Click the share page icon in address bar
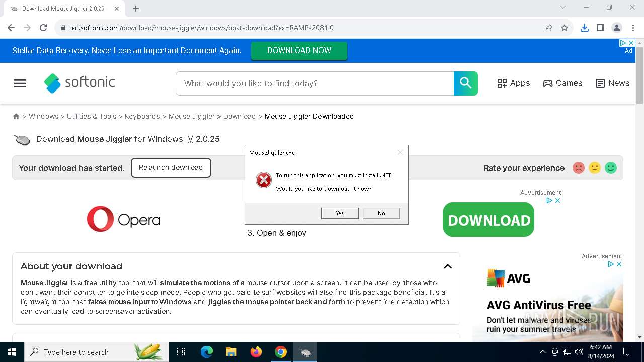 pyautogui.click(x=548, y=28)
